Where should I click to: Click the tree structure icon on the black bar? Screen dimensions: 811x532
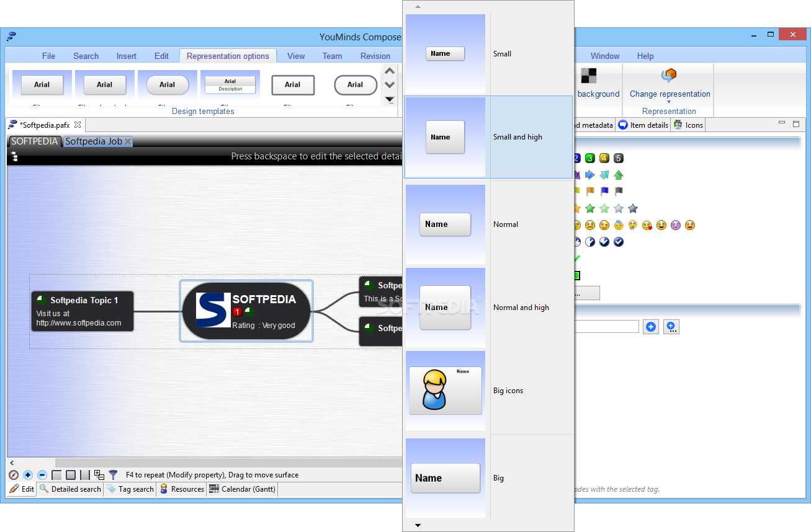[x=14, y=157]
